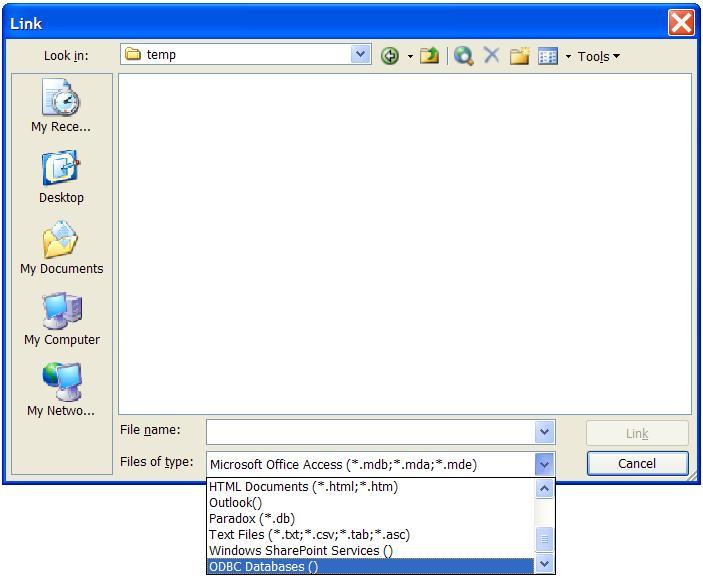703x579 pixels.
Task: Select Windows SharePoint Services file type
Action: [x=371, y=551]
